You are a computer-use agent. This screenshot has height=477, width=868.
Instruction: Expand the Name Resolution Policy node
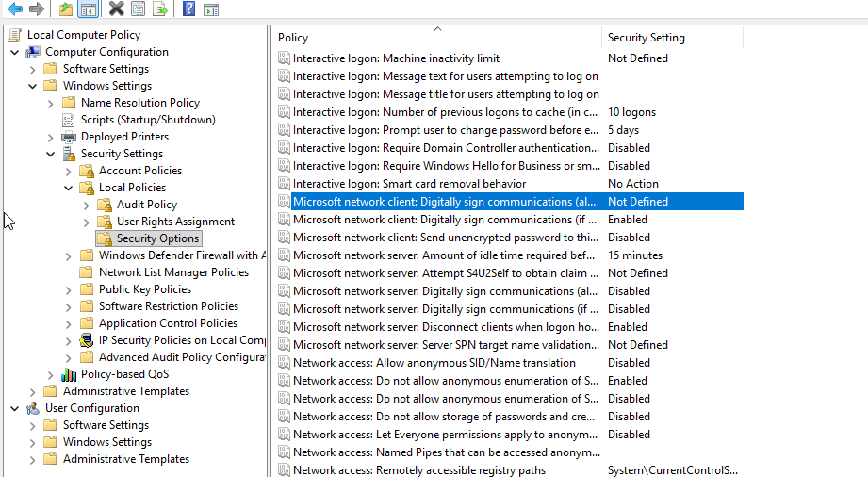coord(50,103)
